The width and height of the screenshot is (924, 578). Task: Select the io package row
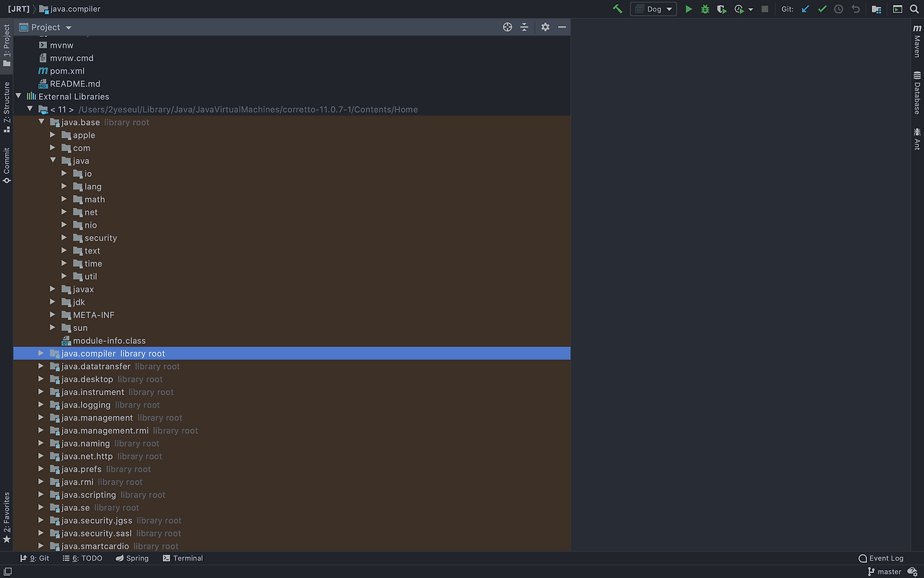click(292, 173)
